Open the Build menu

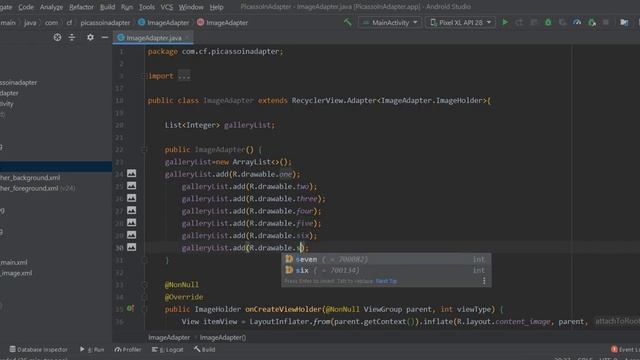coord(107,7)
